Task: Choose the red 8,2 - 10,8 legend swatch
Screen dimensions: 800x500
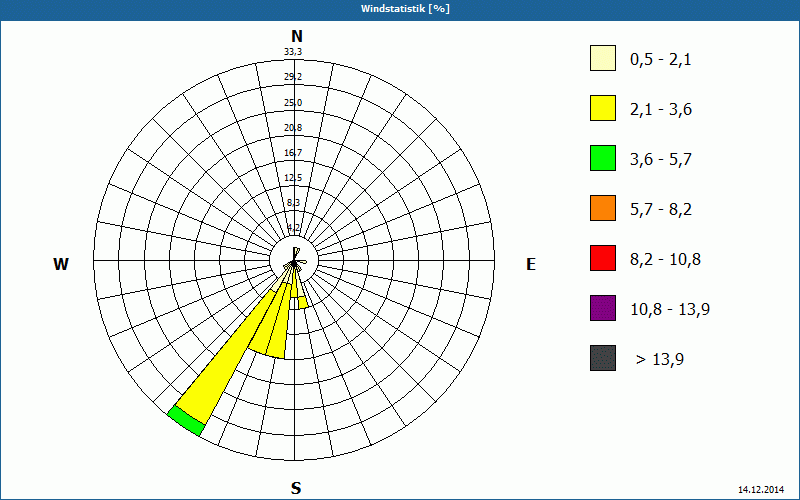Action: point(603,258)
